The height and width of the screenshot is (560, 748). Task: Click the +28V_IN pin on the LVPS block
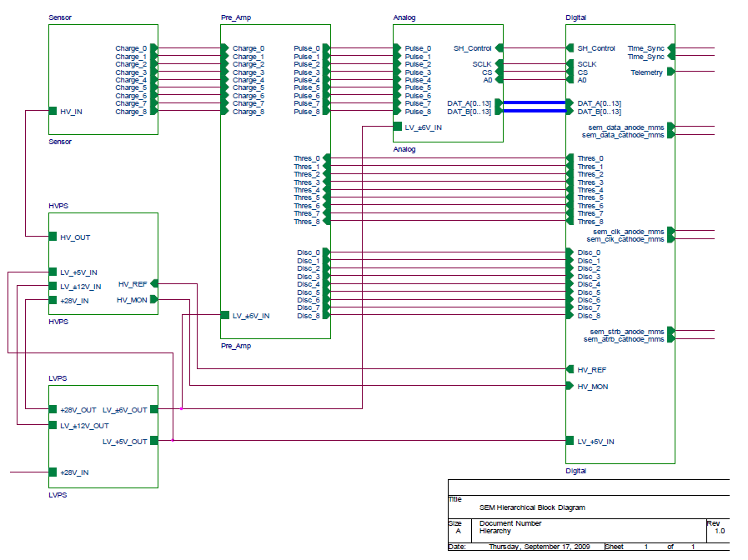point(53,472)
